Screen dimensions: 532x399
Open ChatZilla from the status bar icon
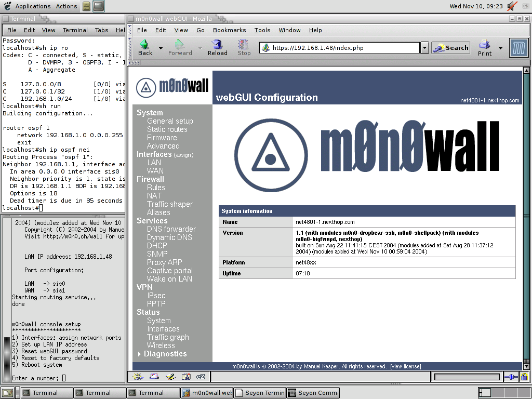[201, 376]
